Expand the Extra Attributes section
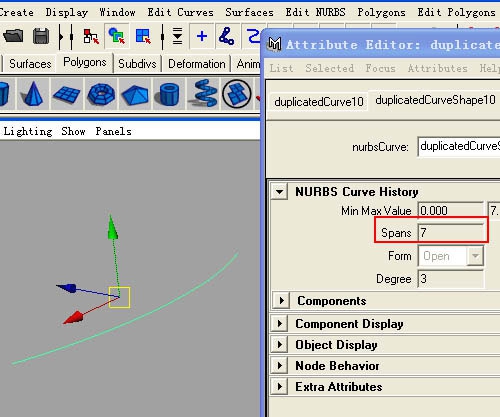500x417 pixels. [x=279, y=387]
